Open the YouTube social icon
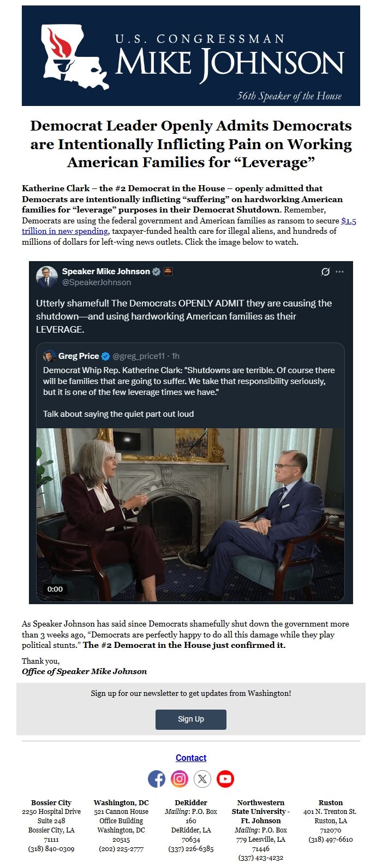The height and width of the screenshot is (868, 382). click(225, 778)
